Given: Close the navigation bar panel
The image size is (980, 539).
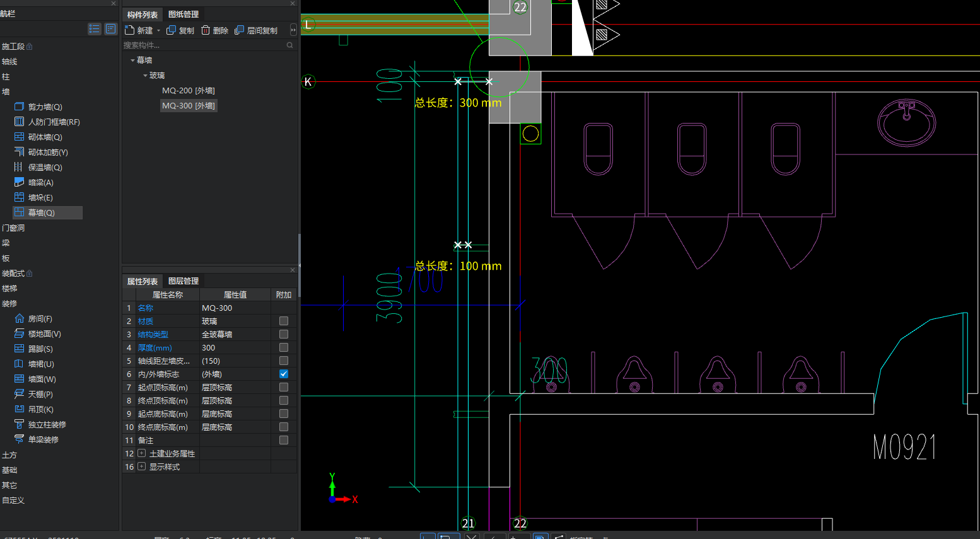Looking at the screenshot, I should coord(114,4).
